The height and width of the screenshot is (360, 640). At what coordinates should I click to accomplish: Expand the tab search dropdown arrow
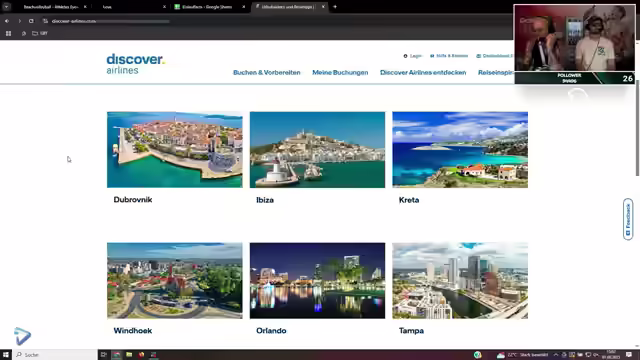tap(7, 7)
